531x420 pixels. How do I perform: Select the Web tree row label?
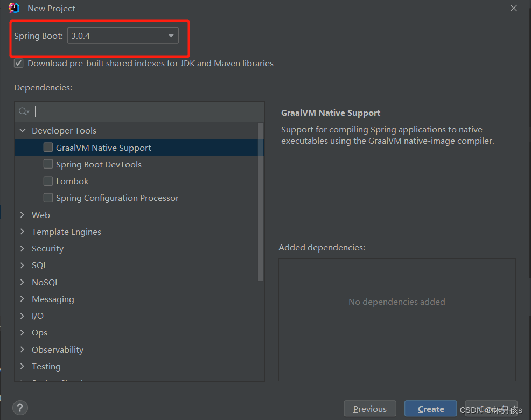[40, 215]
